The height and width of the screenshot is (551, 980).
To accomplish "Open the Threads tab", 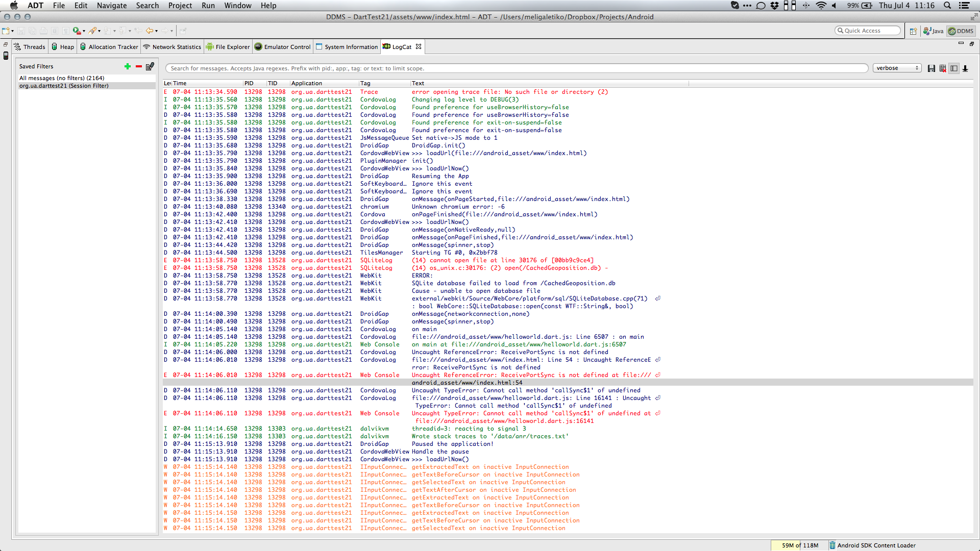I will [x=30, y=47].
